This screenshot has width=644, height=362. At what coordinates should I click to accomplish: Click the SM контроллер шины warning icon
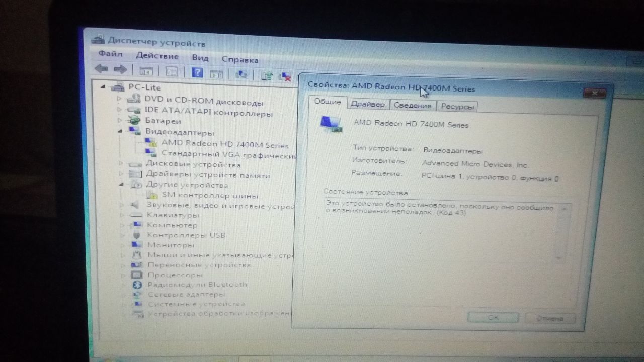152,195
